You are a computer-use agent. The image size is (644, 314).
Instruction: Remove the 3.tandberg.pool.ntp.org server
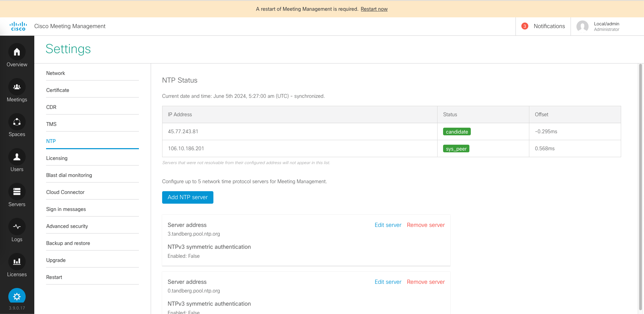coord(425,225)
